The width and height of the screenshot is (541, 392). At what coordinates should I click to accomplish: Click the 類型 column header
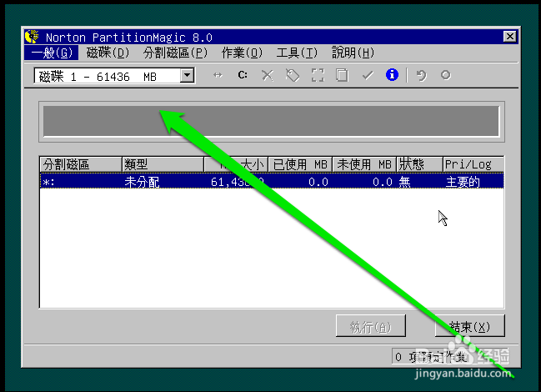tap(163, 164)
